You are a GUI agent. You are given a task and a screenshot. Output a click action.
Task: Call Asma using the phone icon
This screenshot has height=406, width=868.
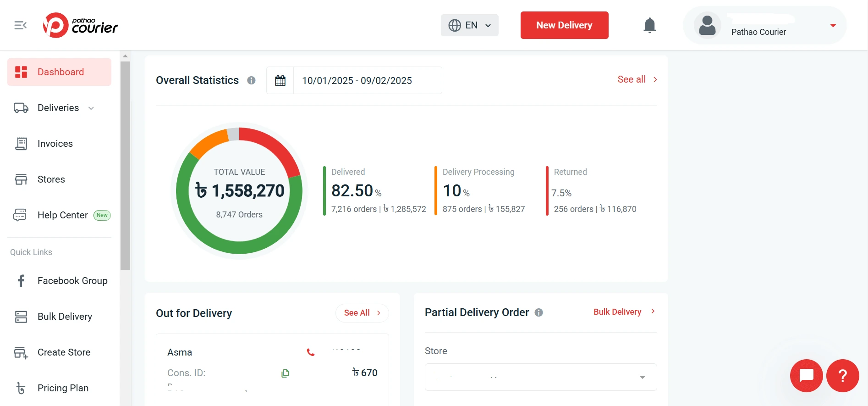coord(311,352)
